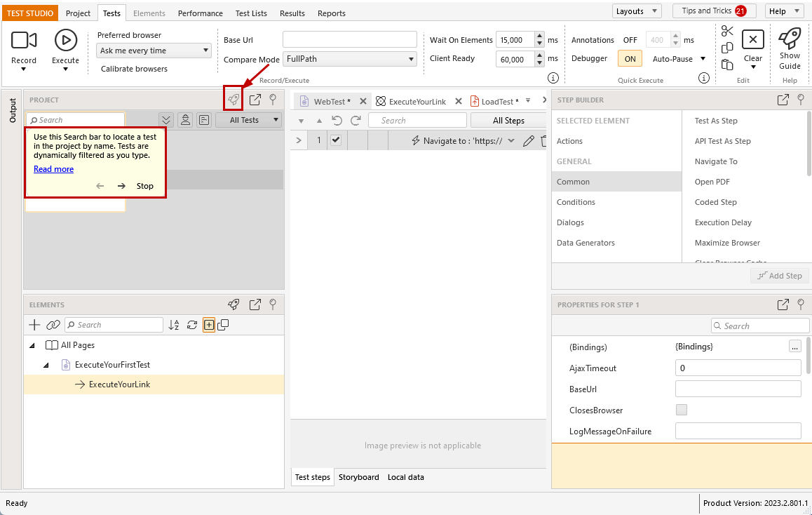Pin the Properties for Step 1 panel
This screenshot has width=812, height=515.
(801, 305)
